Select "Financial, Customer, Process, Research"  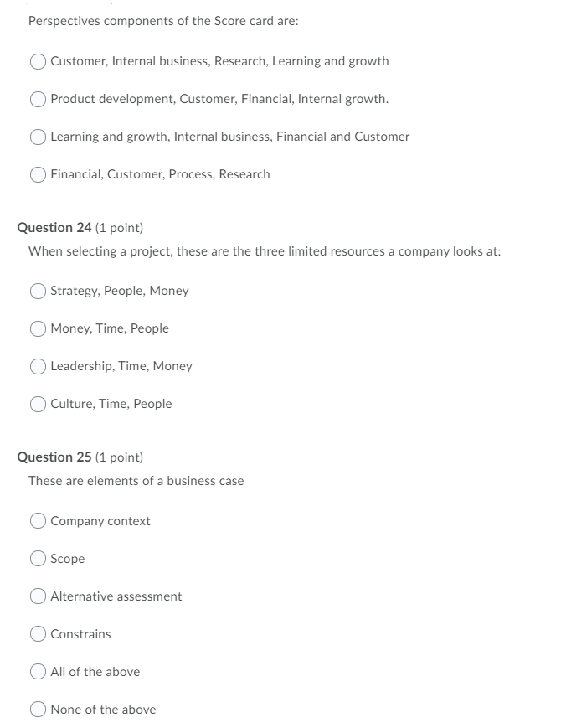point(38,174)
